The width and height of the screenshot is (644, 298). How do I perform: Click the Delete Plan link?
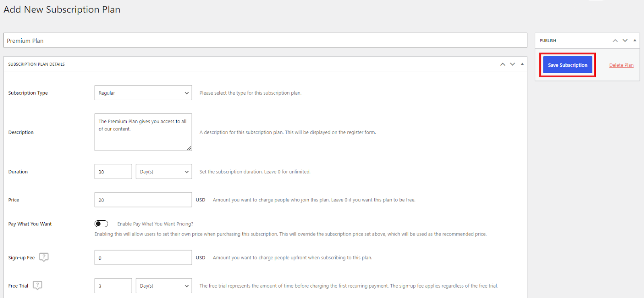point(621,65)
